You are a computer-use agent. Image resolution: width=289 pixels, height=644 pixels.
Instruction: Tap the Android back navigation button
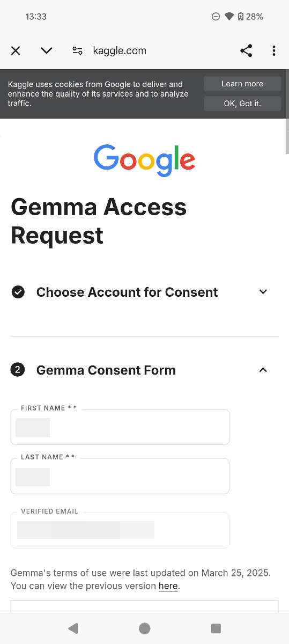coord(73,628)
